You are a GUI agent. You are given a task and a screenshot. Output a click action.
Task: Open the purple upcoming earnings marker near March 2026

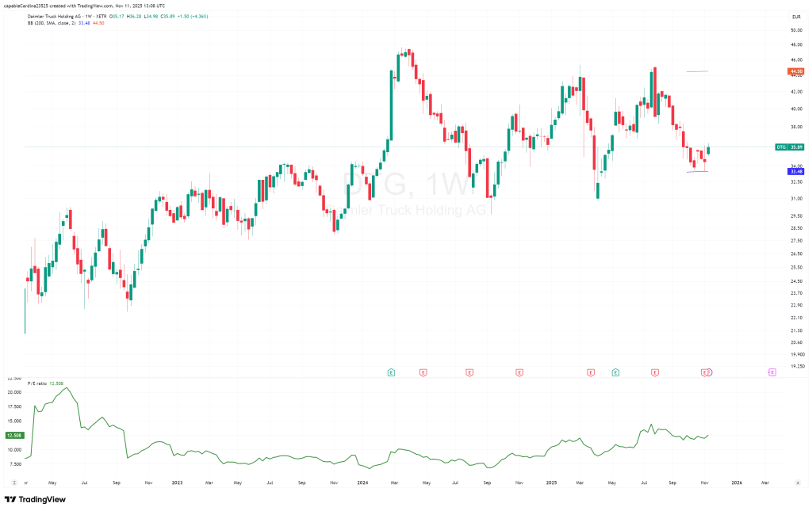click(x=772, y=372)
